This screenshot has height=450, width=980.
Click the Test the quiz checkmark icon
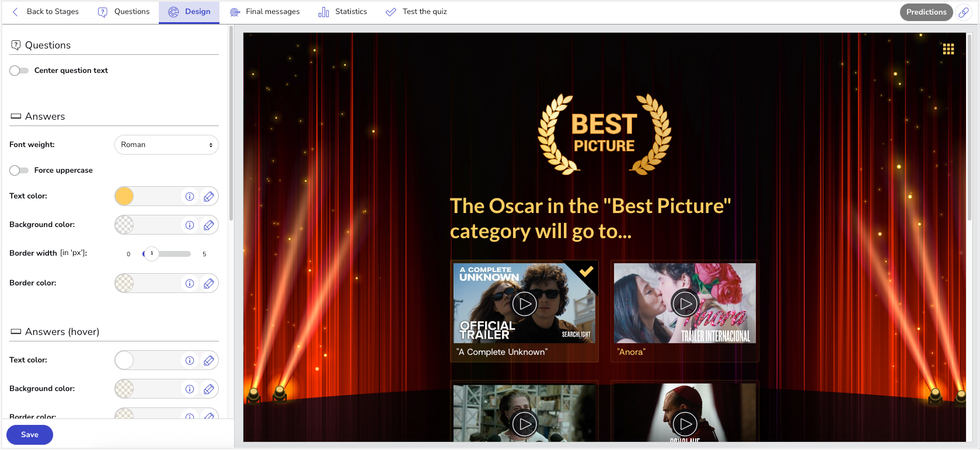391,12
